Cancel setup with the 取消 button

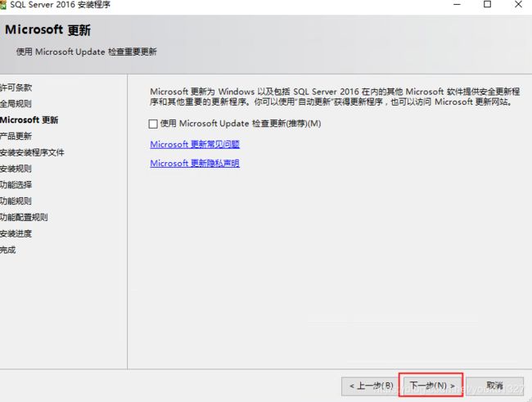click(x=494, y=386)
